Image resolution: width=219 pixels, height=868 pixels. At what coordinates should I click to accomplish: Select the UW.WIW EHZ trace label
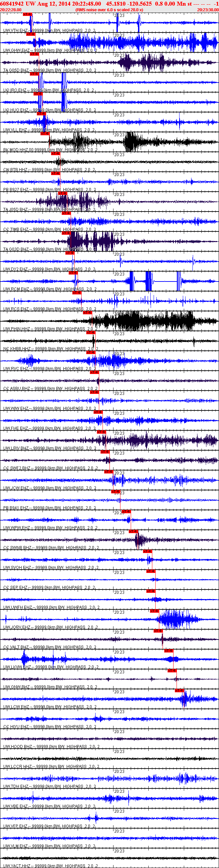coord(49,408)
